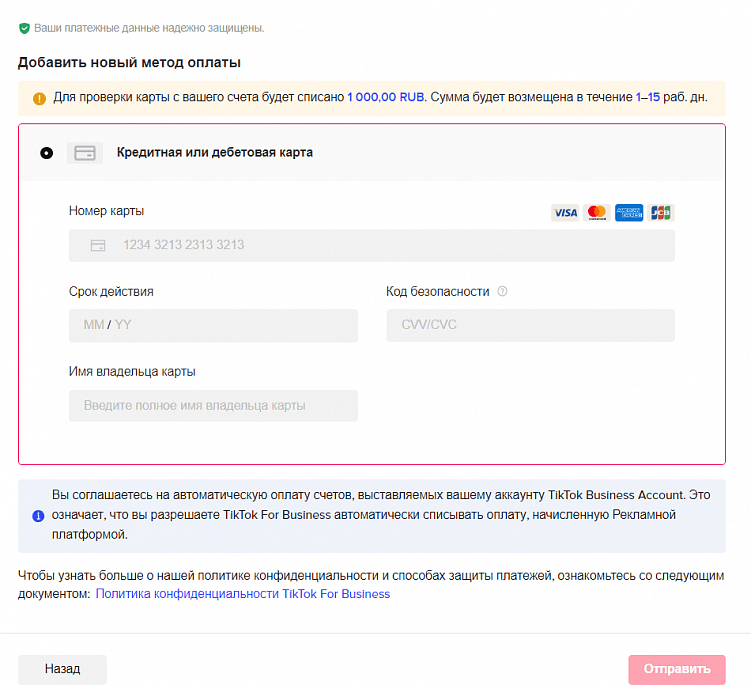Click the American Express logo
The image size is (751, 685).
pos(629,212)
